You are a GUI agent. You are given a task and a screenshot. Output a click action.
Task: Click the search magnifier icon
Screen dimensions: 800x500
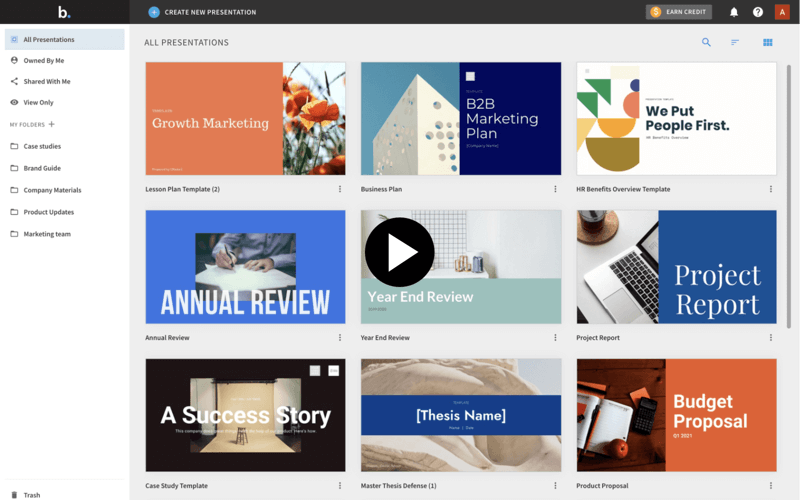click(706, 42)
